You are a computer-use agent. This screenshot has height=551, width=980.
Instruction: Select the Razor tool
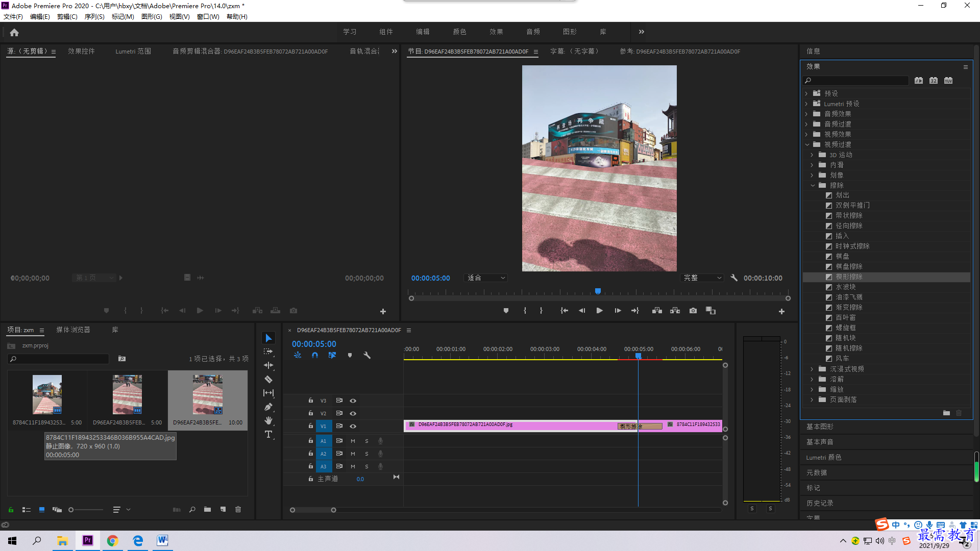(x=268, y=379)
